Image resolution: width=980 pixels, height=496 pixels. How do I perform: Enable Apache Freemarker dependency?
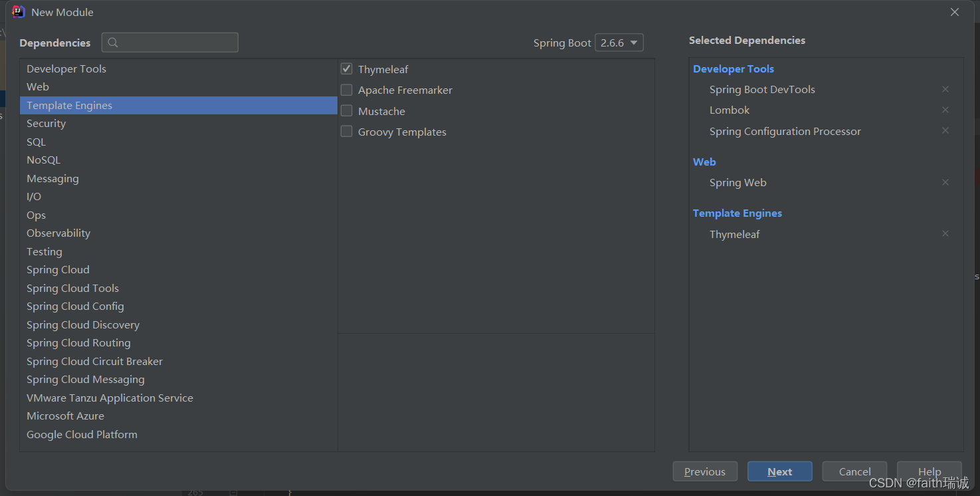pyautogui.click(x=347, y=90)
